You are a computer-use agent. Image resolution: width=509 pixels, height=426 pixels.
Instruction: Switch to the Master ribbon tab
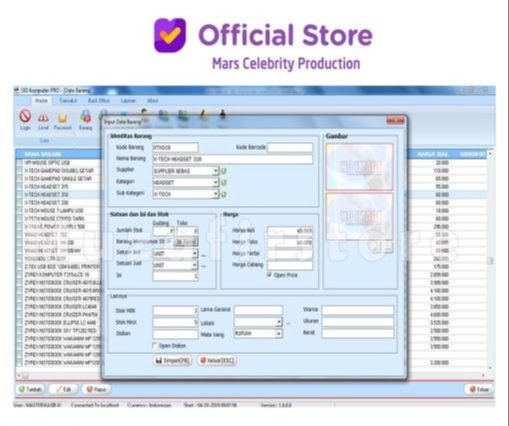[x=41, y=101]
